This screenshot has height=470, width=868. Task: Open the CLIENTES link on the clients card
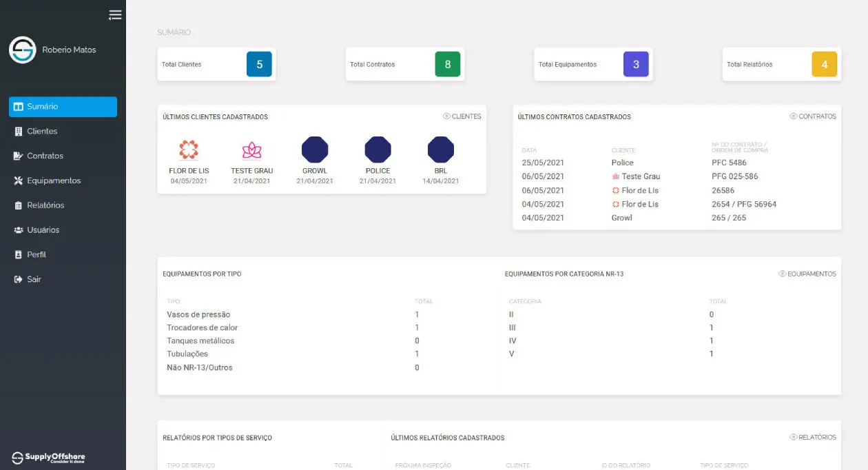click(462, 116)
